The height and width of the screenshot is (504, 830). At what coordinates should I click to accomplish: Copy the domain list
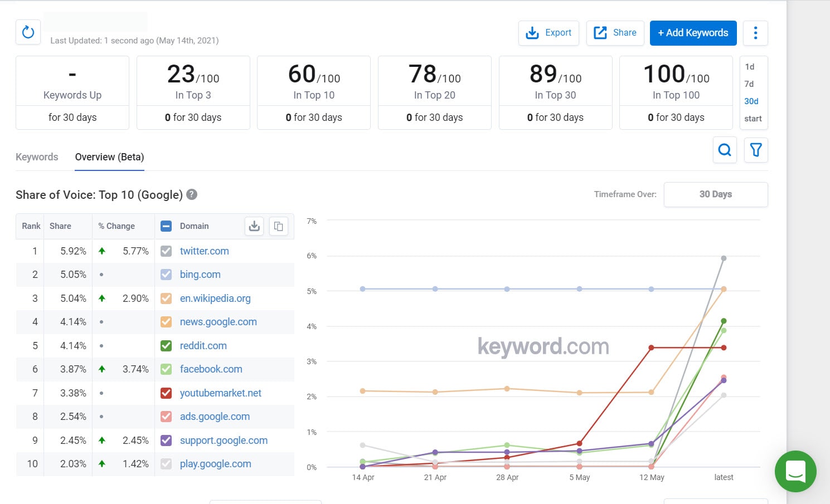point(278,226)
